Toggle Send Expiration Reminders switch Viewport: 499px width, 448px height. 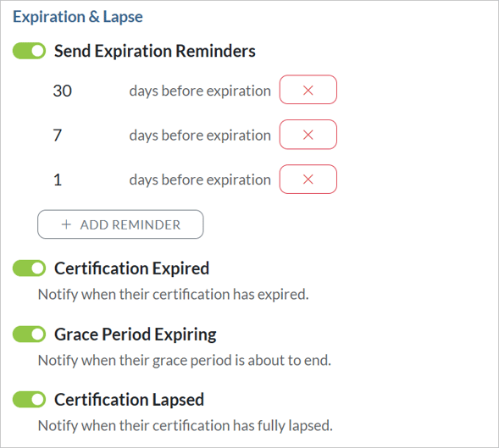pos(29,51)
